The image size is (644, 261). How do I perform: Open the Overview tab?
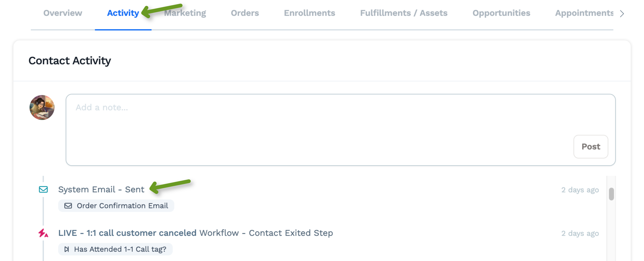click(62, 13)
